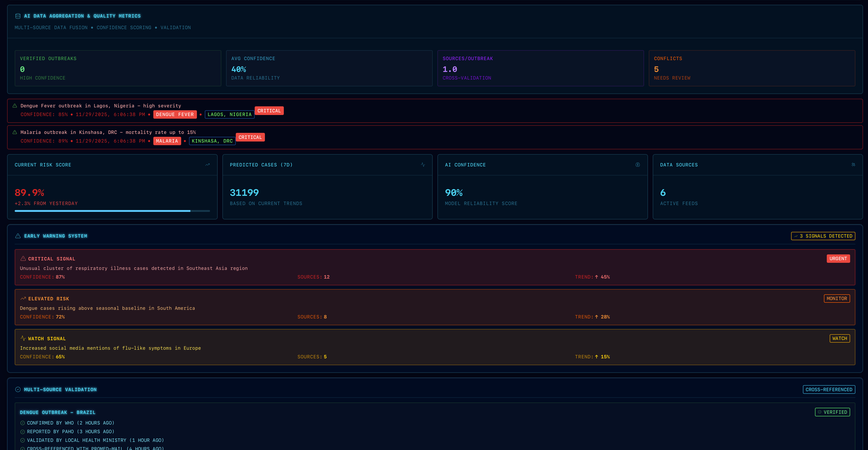
Task: Click the checkmark icon beside Multi-Source Validation
Action: [x=18, y=389]
